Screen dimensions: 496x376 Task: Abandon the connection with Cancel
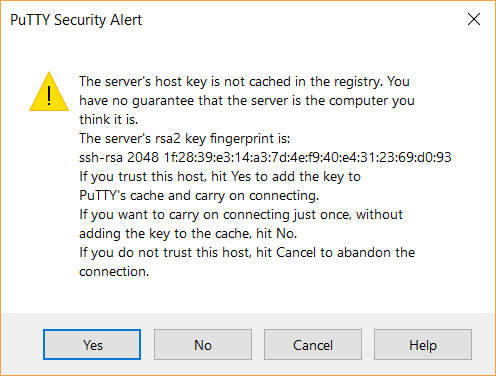(x=313, y=345)
